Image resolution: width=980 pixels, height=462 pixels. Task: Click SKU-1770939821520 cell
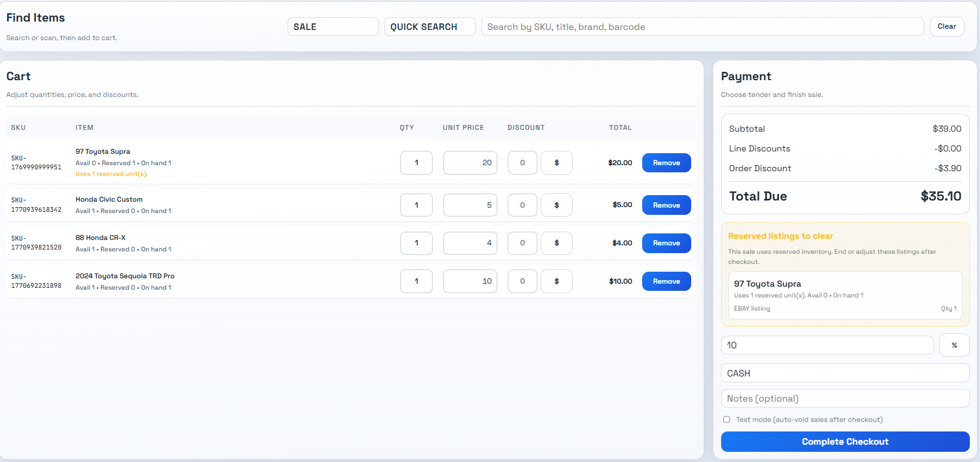click(x=36, y=242)
